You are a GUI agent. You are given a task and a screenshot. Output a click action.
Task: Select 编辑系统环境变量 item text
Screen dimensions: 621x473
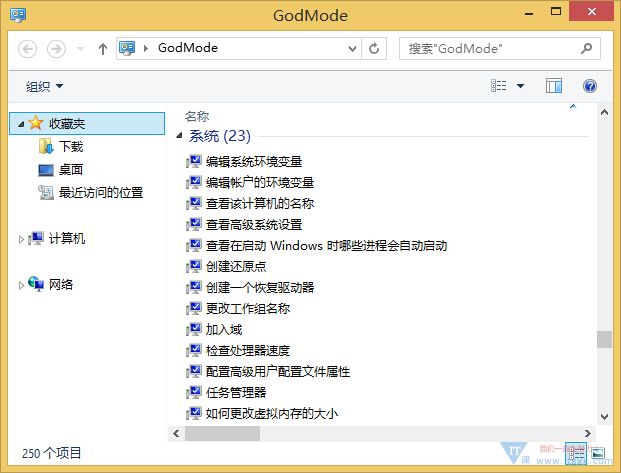coord(254,161)
